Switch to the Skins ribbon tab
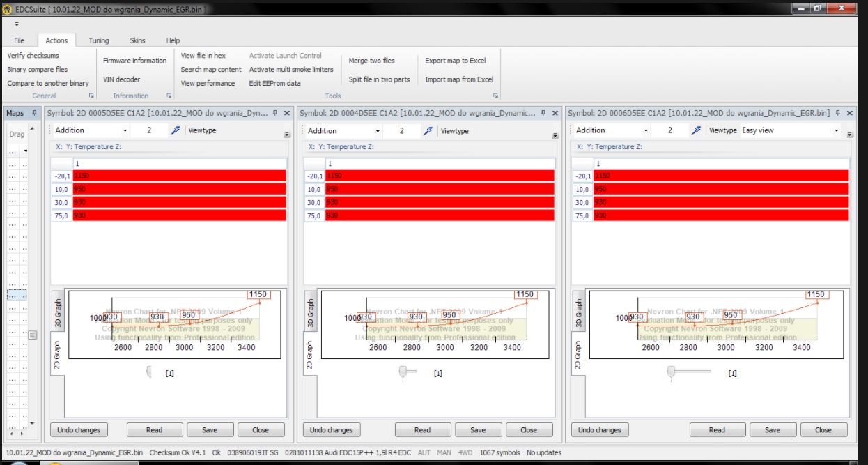The width and height of the screenshot is (868, 465). pos(138,40)
